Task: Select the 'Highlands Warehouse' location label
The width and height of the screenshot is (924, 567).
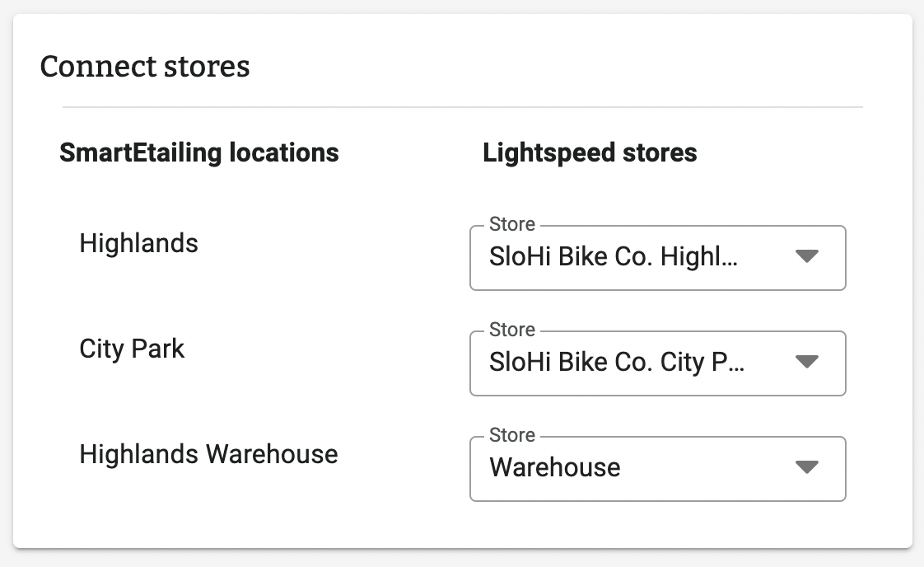Action: click(208, 454)
